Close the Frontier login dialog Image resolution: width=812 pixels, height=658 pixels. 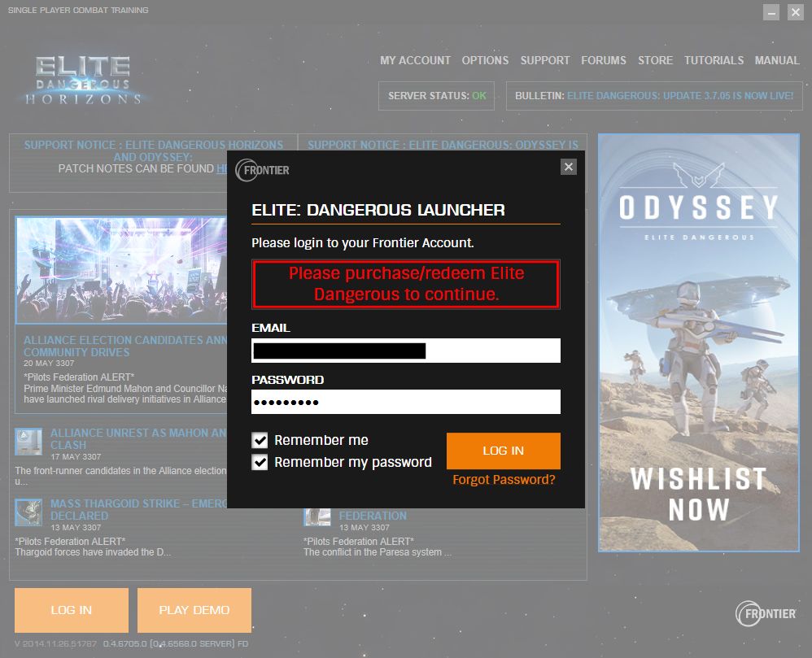568,167
